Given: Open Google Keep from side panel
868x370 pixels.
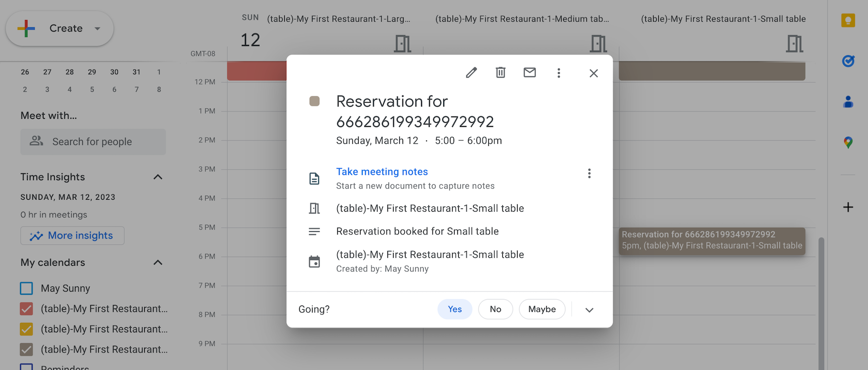Looking at the screenshot, I should click(x=848, y=21).
